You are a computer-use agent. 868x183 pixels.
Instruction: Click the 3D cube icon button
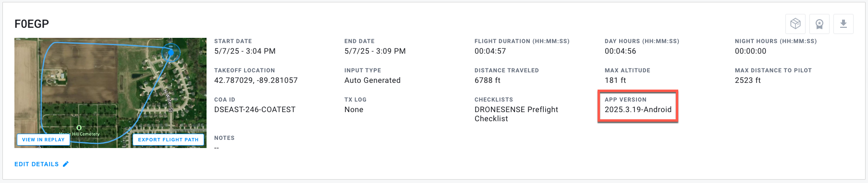[795, 24]
